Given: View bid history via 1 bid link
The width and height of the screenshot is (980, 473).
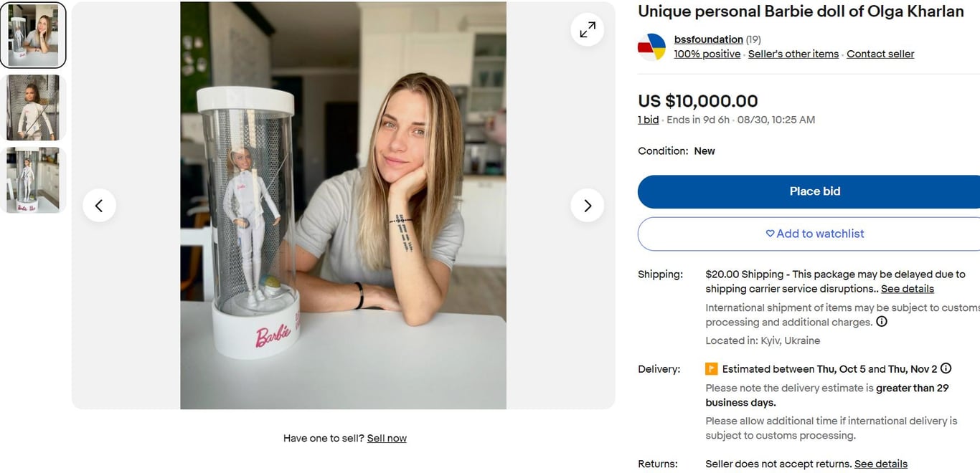Looking at the screenshot, I should coord(648,120).
